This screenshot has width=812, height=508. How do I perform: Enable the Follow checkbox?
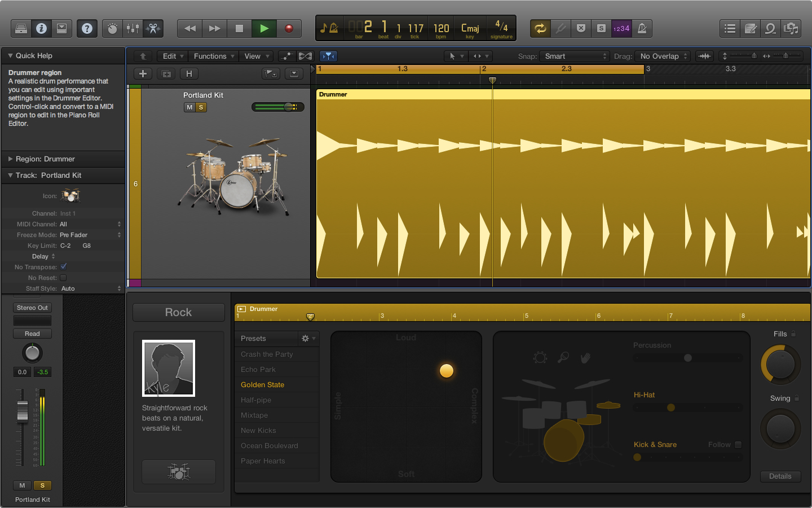pos(738,445)
